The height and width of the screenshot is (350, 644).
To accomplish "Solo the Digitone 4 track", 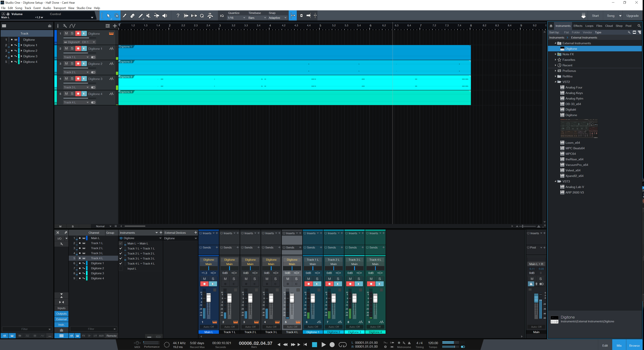I will click(72, 94).
